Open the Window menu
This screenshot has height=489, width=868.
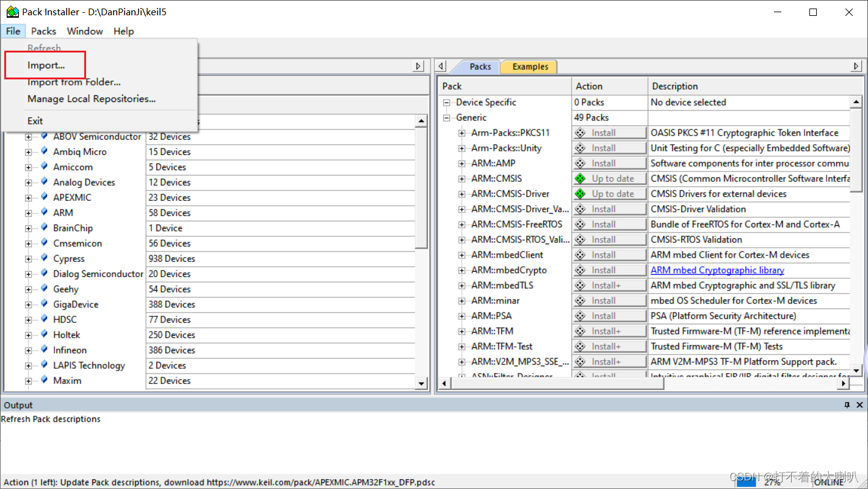[85, 31]
